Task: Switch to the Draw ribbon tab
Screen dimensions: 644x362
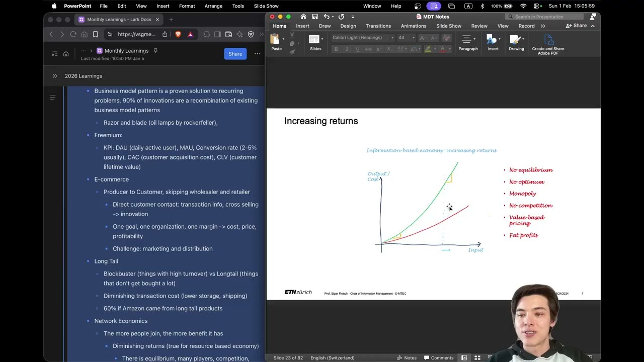Action: point(325,26)
